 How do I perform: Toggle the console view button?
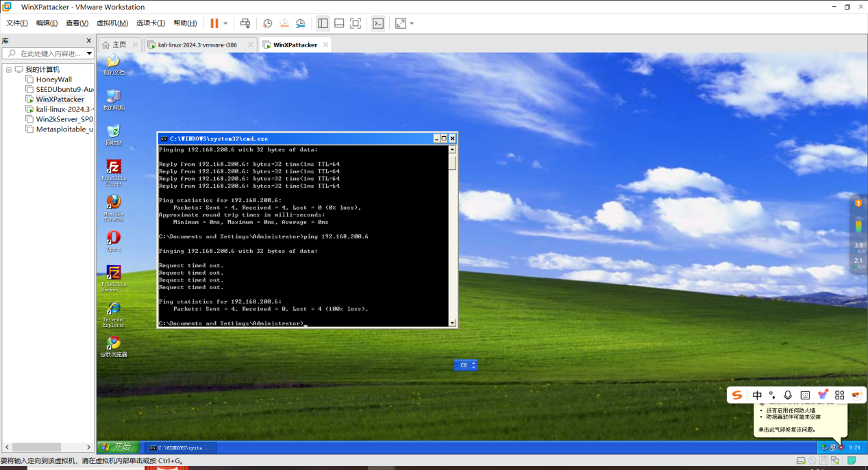pos(378,23)
